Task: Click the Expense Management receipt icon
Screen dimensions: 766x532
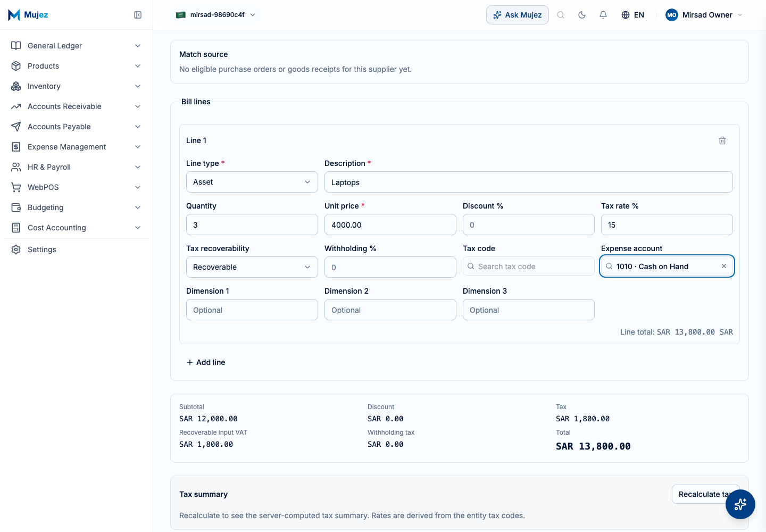Action: (x=16, y=147)
